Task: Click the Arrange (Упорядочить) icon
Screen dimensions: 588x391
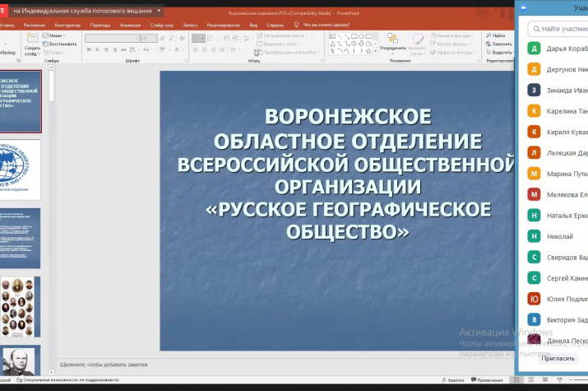Action: [392, 38]
